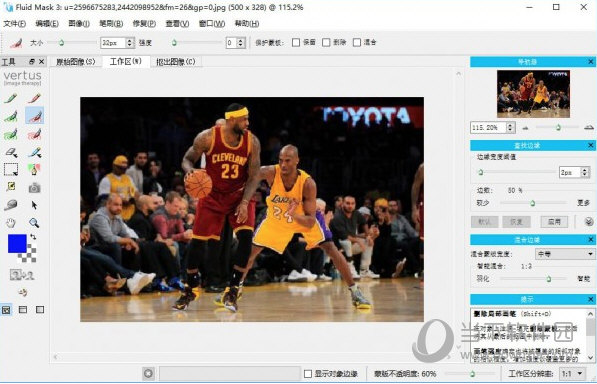Enable the 保留 mask protection checkbox
Image resolution: width=597 pixels, height=384 pixels.
pyautogui.click(x=296, y=42)
